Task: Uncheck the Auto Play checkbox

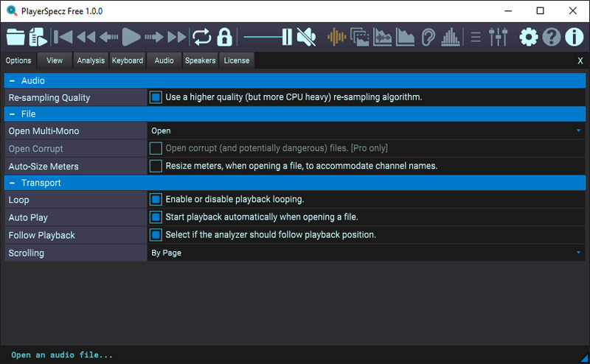Action: [156, 217]
